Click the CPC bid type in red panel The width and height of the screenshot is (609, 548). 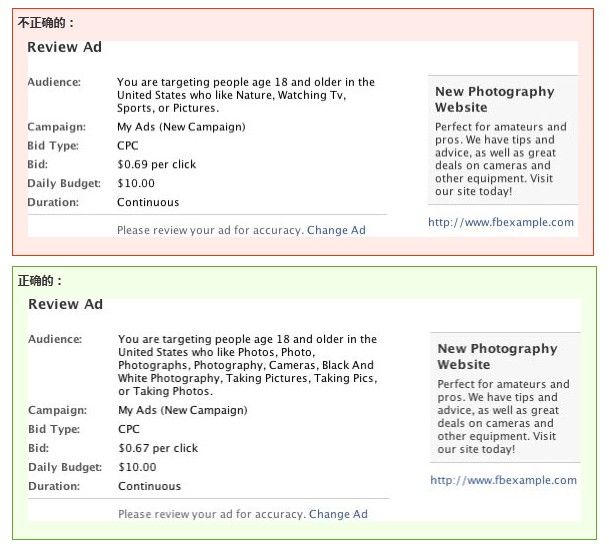click(128, 146)
